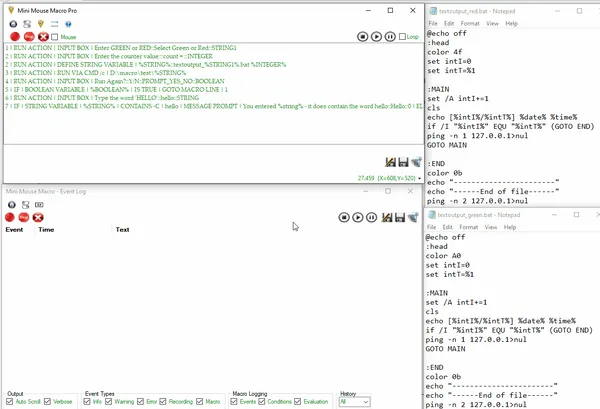Click the blue help icon in Macro Pro toolbar
The width and height of the screenshot is (600, 409).
(x=68, y=22)
